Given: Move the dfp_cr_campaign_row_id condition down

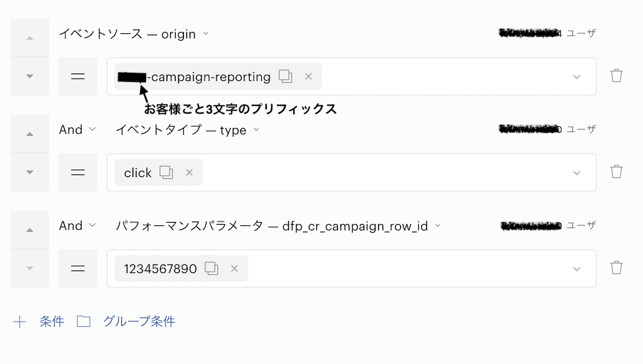Looking at the screenshot, I should pyautogui.click(x=30, y=268).
